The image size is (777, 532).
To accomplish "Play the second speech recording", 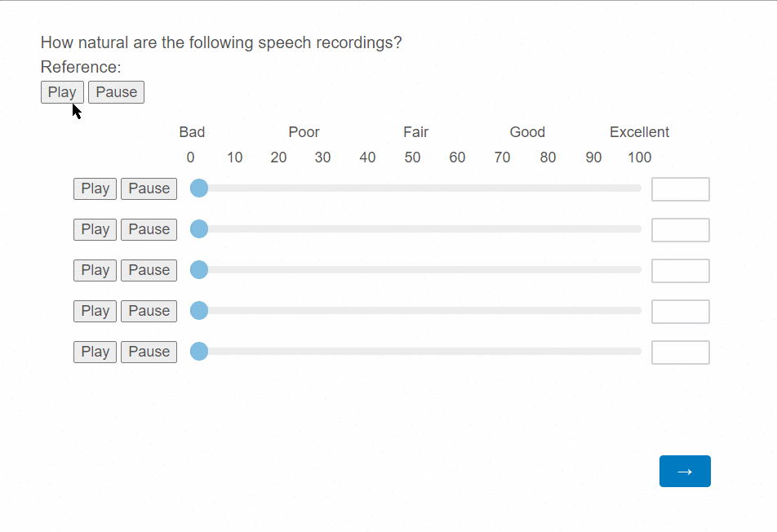I will 95,229.
